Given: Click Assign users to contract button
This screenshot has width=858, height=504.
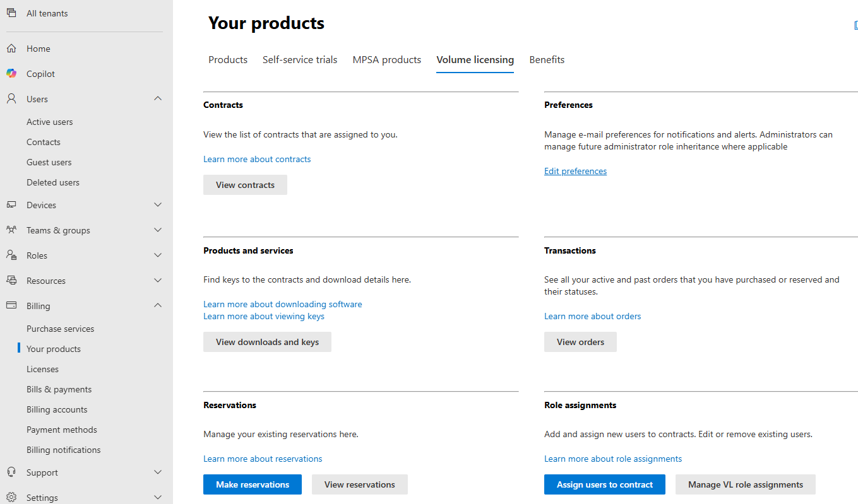Looking at the screenshot, I should click(x=605, y=484).
